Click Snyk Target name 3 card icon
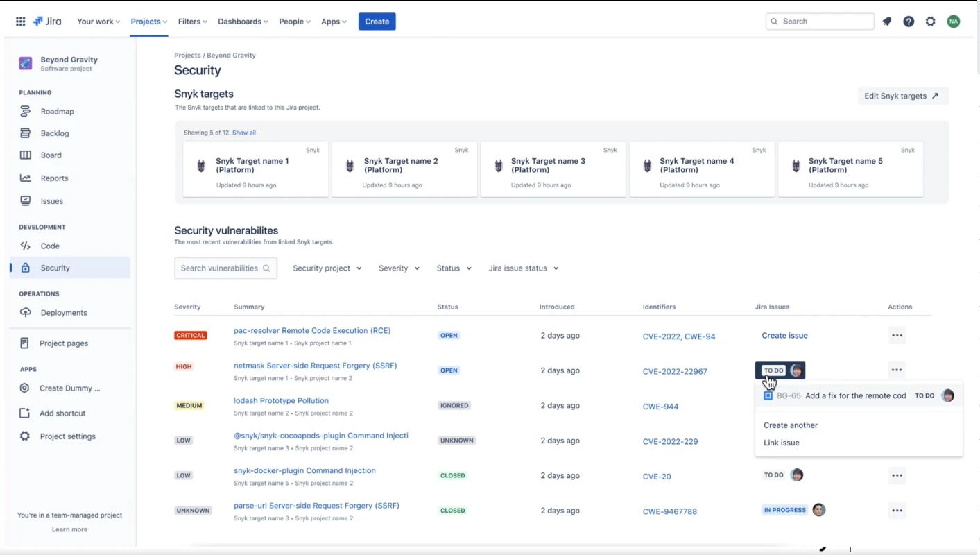The height and width of the screenshot is (555, 980). click(x=499, y=166)
